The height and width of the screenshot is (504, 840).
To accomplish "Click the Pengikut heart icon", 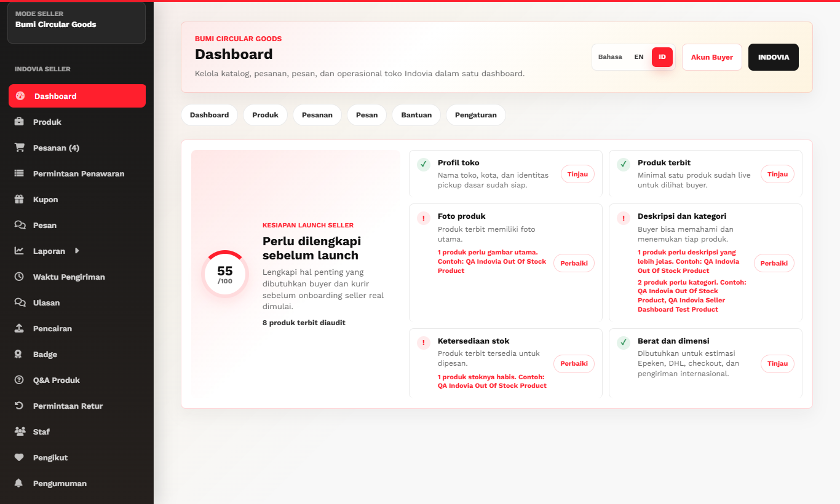I will pos(20,457).
